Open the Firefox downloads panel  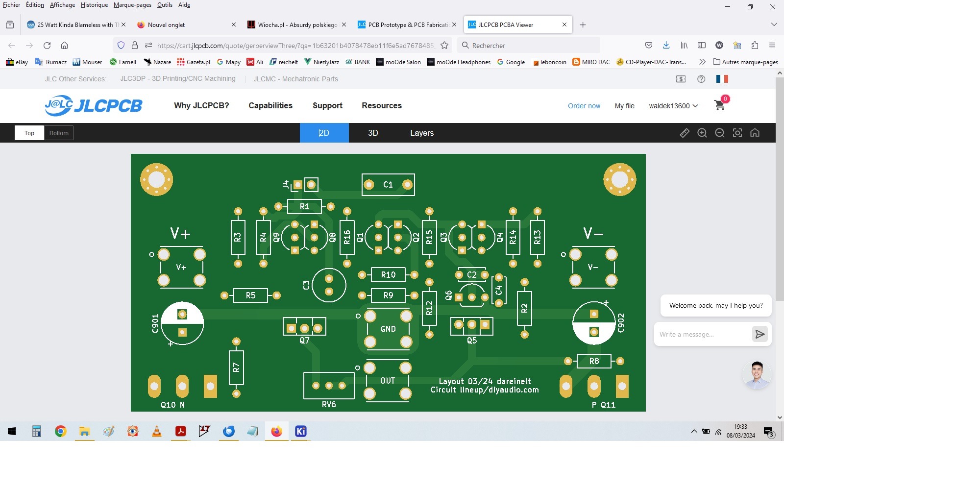coord(666,45)
